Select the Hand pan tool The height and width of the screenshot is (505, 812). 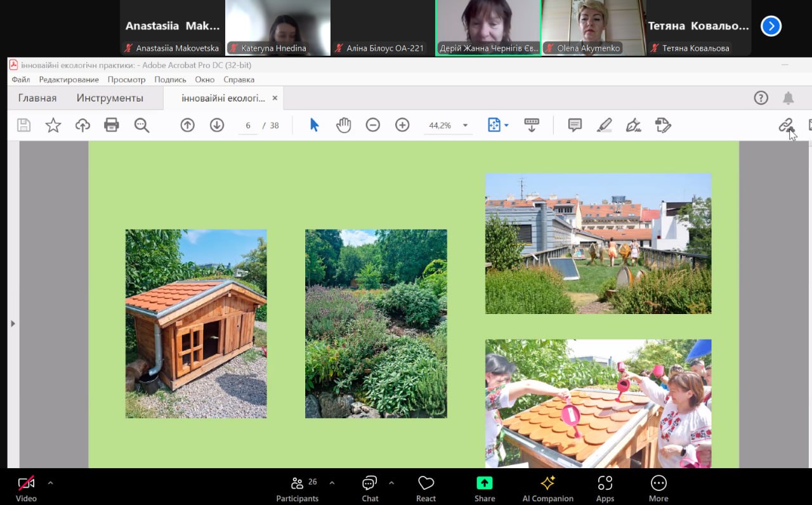tap(343, 125)
